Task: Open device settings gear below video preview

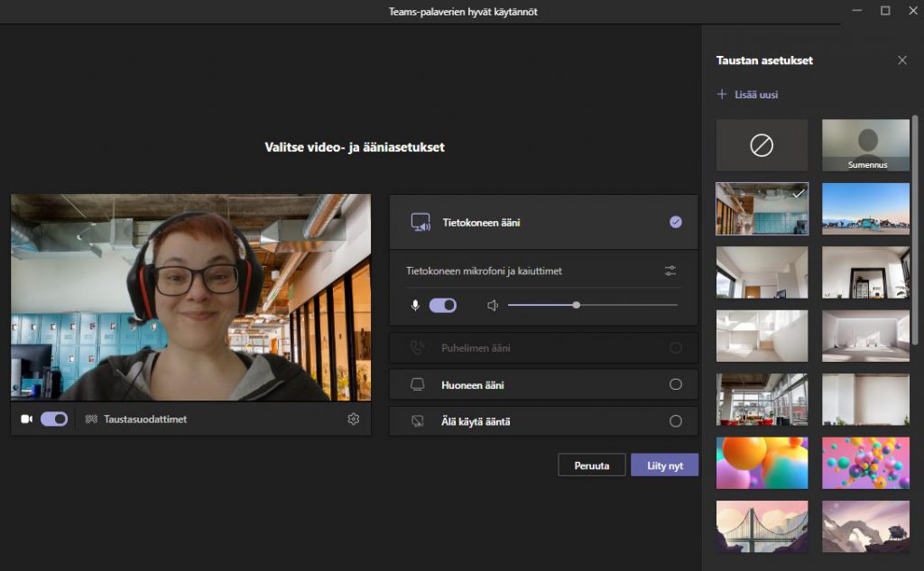Action: (354, 419)
